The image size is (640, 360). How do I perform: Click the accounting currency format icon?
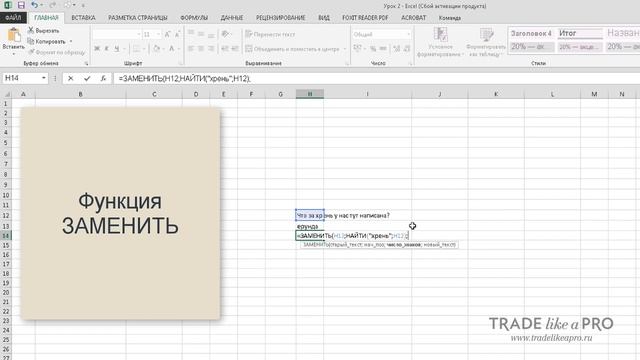pos(357,49)
